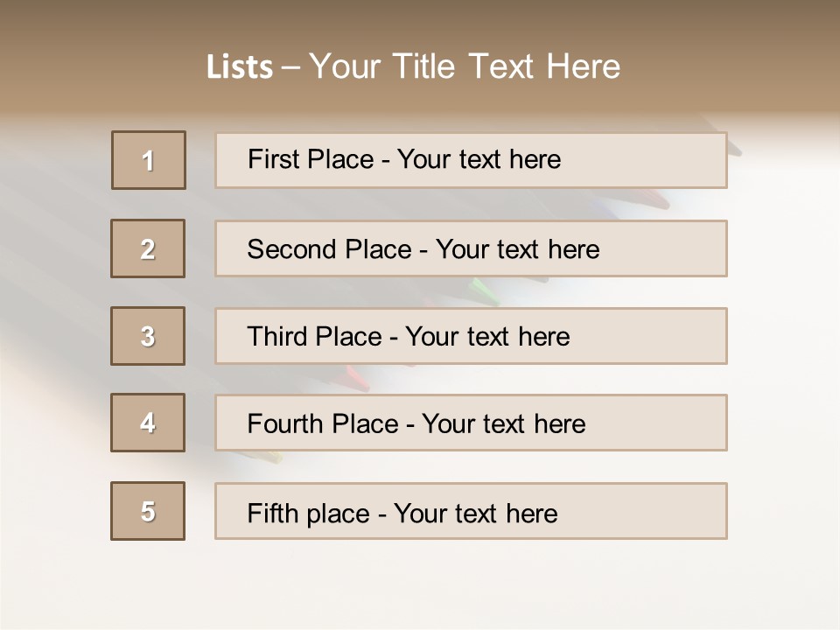Select the "Your Title Text Here" heading text
The image size is (840, 630).
pyautogui.click(x=465, y=66)
